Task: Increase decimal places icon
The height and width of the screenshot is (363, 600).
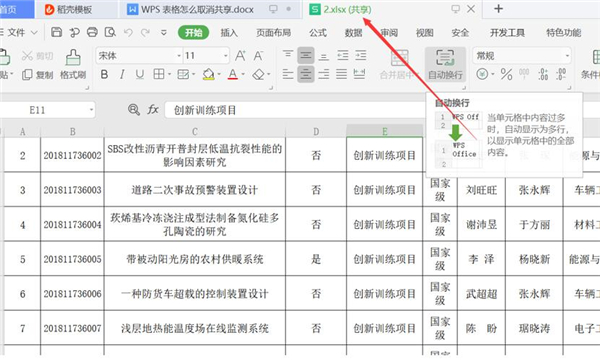Action: (543, 74)
